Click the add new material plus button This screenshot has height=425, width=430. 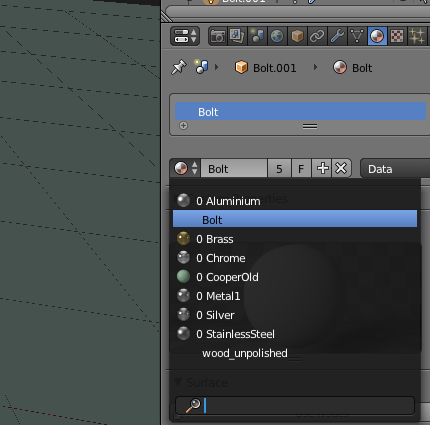coord(322,169)
